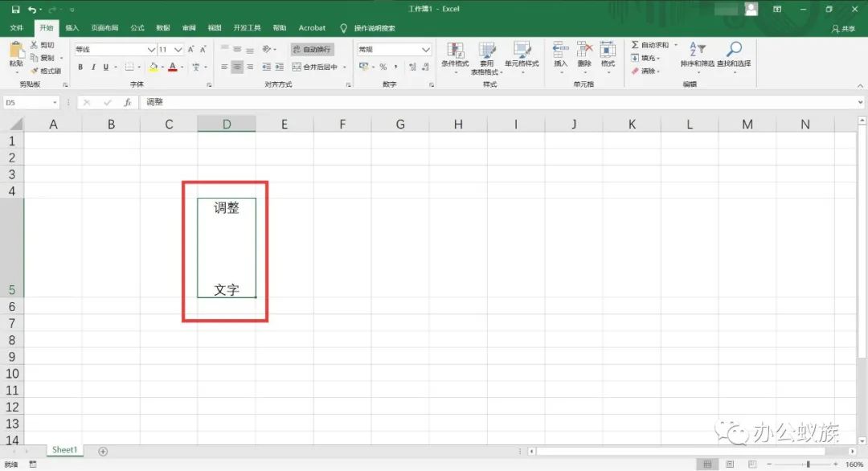Image resolution: width=868 pixels, height=471 pixels.
Task: Set vertical bottom align
Action: click(x=250, y=49)
